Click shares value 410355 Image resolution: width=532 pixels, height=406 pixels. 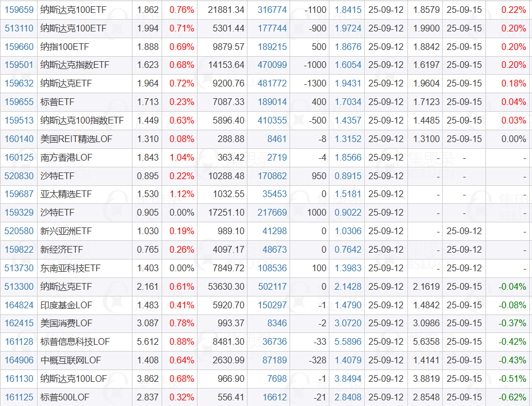click(x=272, y=121)
